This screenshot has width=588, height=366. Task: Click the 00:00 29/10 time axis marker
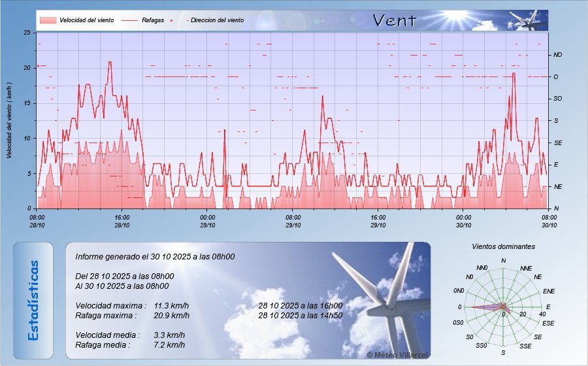(x=207, y=221)
